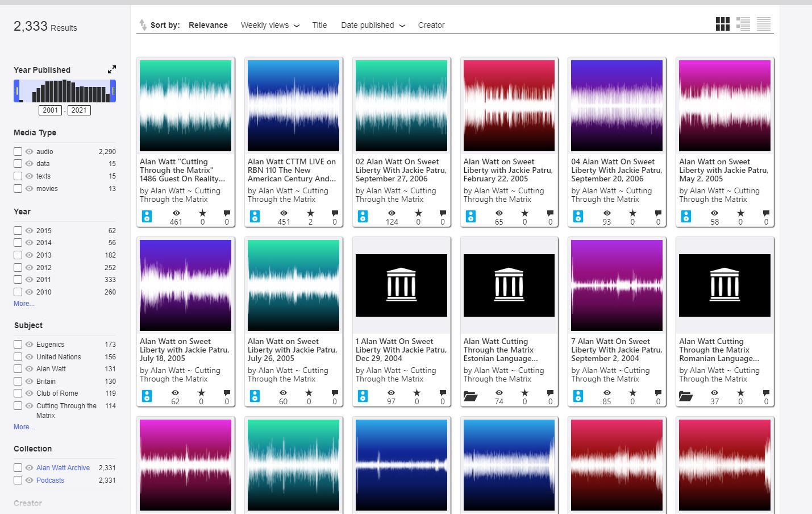Click reviews bubble on July 26, 2005 item

[x=335, y=393]
